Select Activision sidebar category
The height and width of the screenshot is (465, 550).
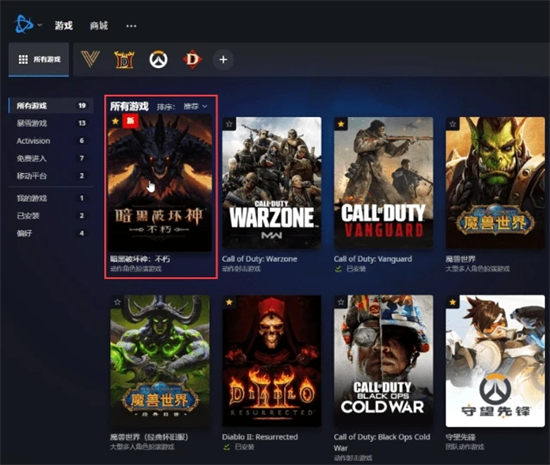point(51,141)
